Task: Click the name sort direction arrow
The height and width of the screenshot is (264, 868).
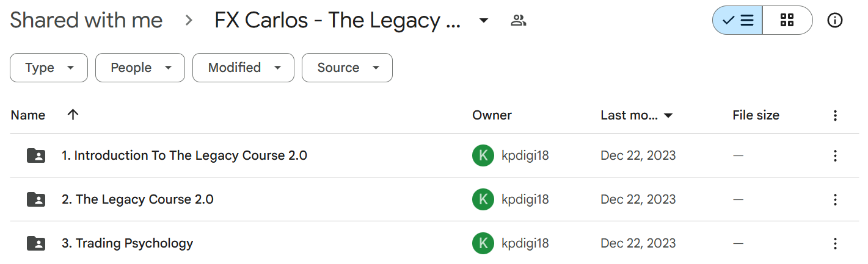Action: click(x=73, y=115)
